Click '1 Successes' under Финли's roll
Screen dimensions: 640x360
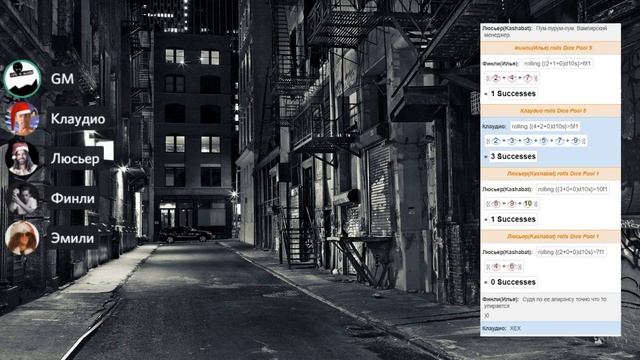click(513, 93)
